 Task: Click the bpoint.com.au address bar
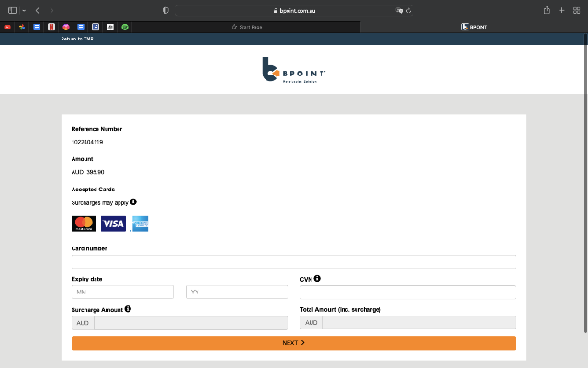click(x=294, y=10)
